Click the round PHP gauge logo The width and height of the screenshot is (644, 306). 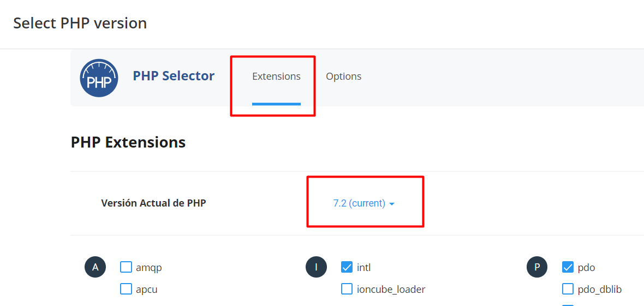[x=99, y=78]
